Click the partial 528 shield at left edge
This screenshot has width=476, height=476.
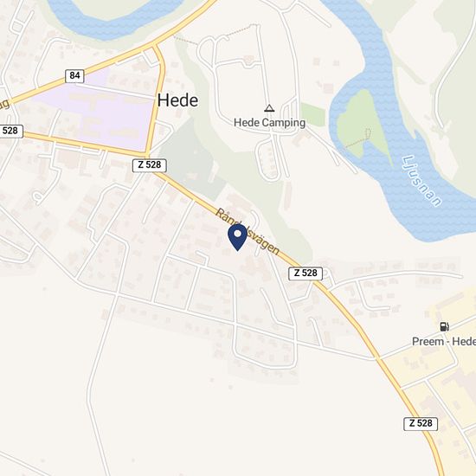(11, 132)
